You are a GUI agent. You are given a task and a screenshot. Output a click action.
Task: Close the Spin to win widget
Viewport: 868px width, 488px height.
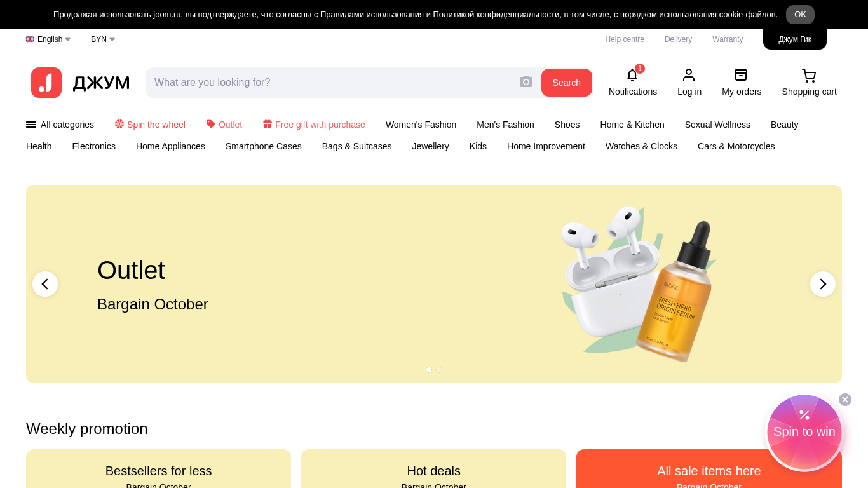point(845,400)
